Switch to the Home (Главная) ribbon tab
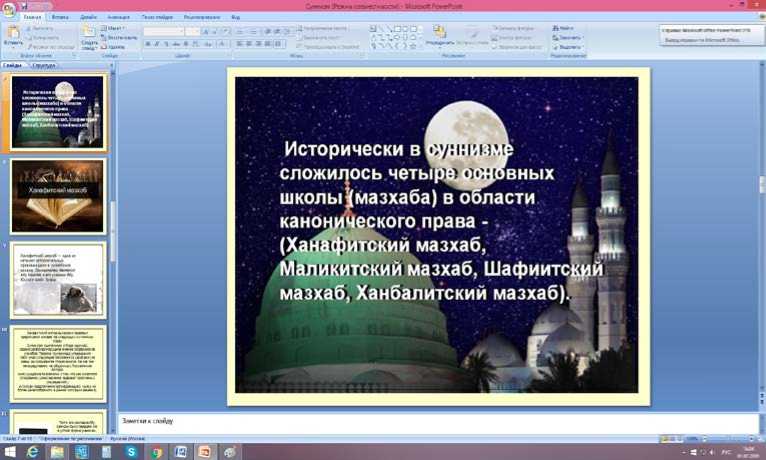 click(x=32, y=17)
